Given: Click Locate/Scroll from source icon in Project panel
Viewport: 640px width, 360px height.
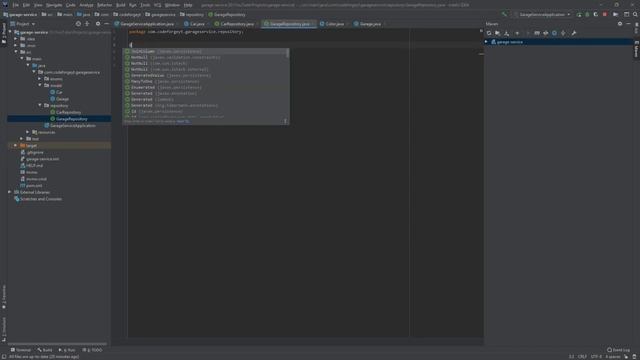Looking at the screenshot, I should pyautogui.click(x=78, y=24).
